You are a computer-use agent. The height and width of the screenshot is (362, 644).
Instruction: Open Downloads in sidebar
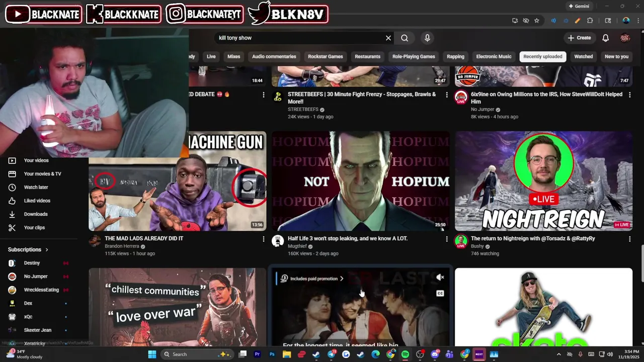click(36, 214)
